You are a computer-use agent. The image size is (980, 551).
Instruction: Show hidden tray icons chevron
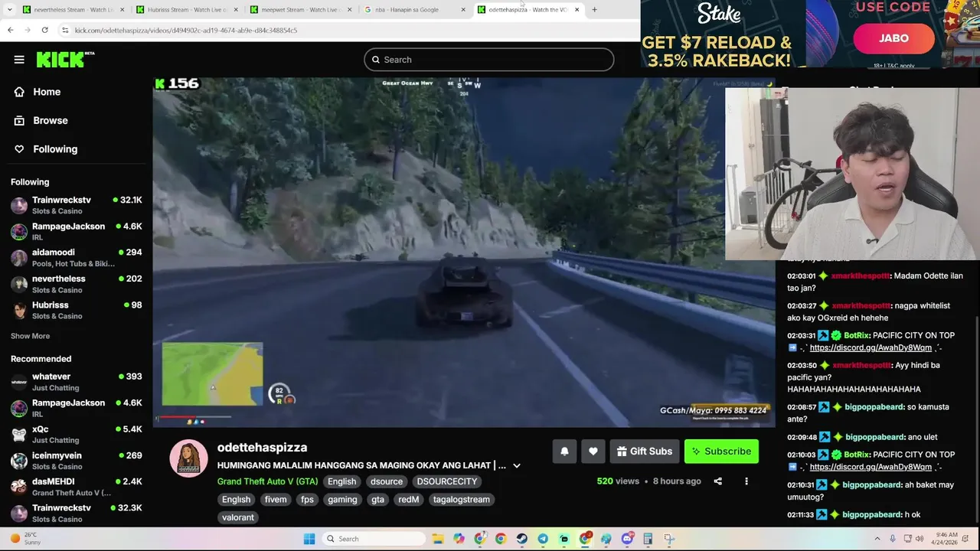pos(877,539)
